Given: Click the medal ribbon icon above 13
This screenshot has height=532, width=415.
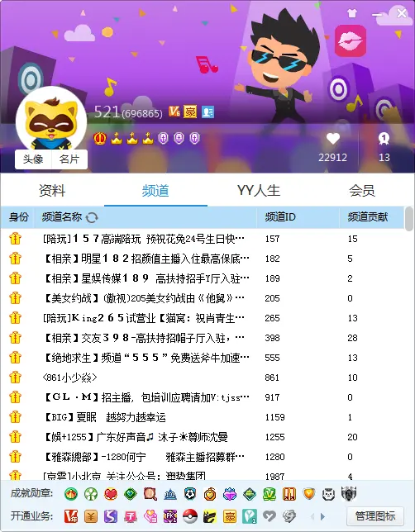Looking at the screenshot, I should (384, 139).
